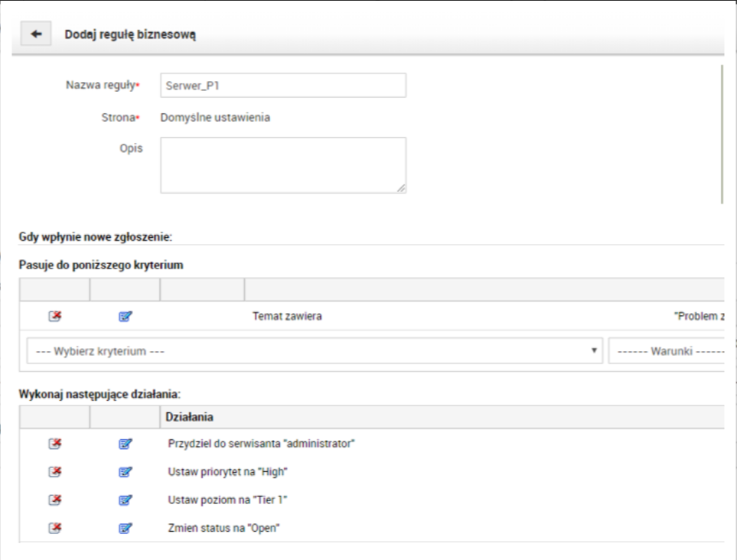Delete the "Zmien status na Open" action

(x=54, y=529)
